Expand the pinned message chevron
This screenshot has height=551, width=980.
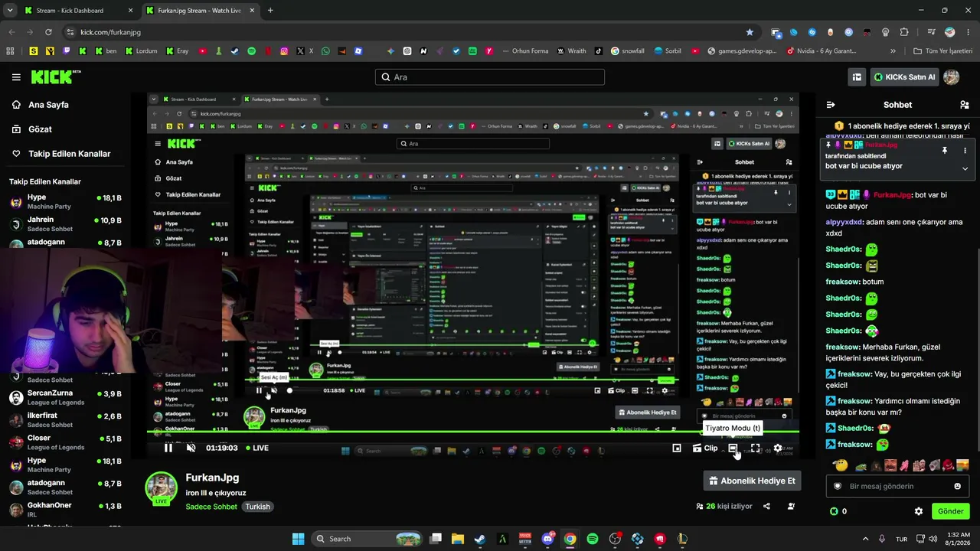tap(965, 168)
